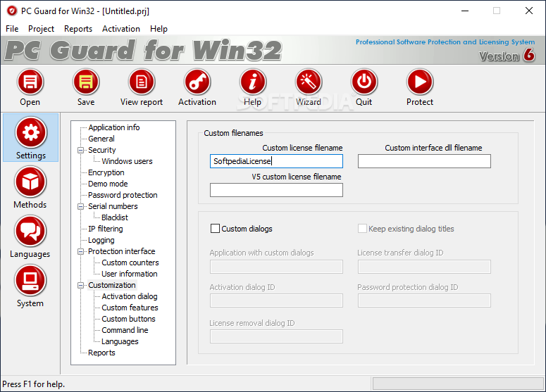Select Windows users tree item
Image resolution: width=546 pixels, height=392 pixels.
tap(127, 161)
